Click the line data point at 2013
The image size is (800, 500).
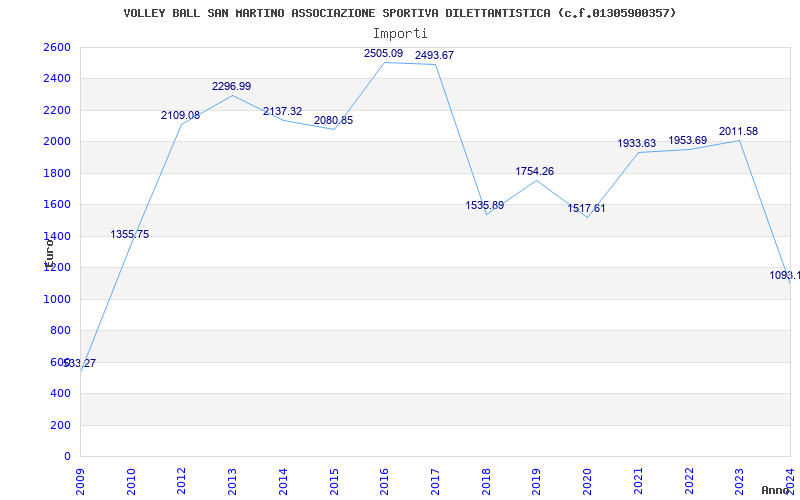(232, 95)
